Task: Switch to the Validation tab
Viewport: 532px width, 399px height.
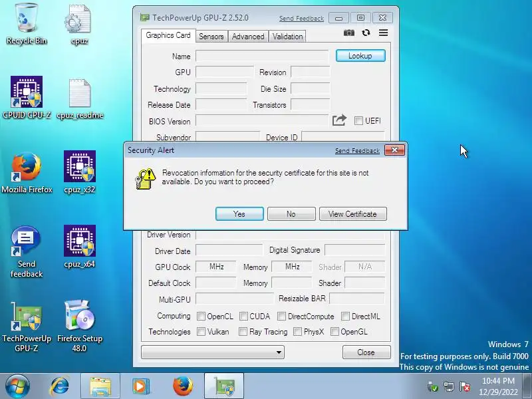Action: (x=287, y=37)
